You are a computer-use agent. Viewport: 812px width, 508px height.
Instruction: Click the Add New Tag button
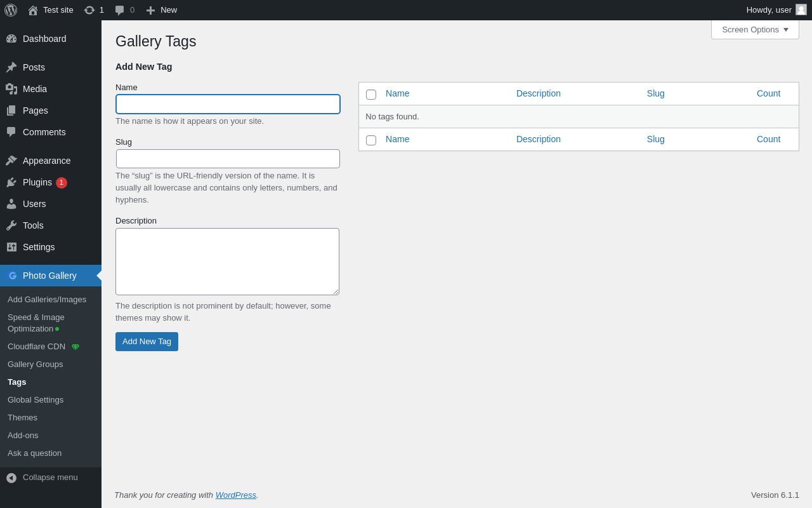tap(147, 342)
